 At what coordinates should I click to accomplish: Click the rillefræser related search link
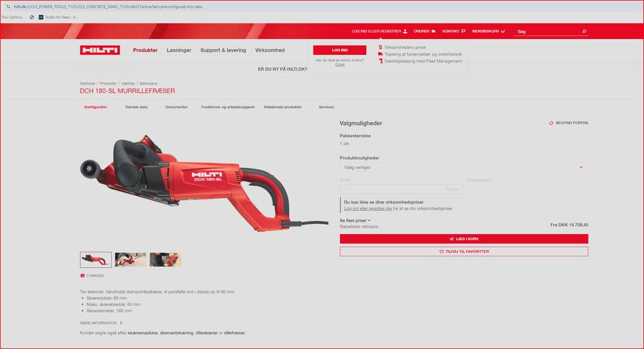pos(234,333)
